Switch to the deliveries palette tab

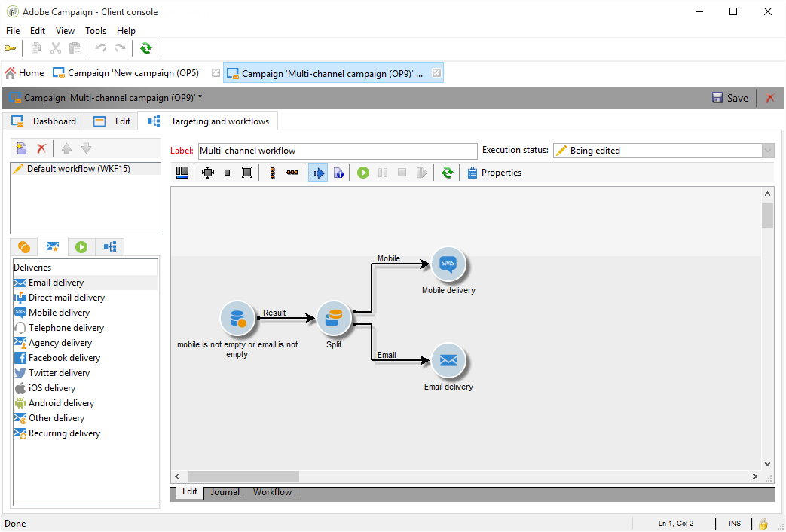[x=53, y=246]
